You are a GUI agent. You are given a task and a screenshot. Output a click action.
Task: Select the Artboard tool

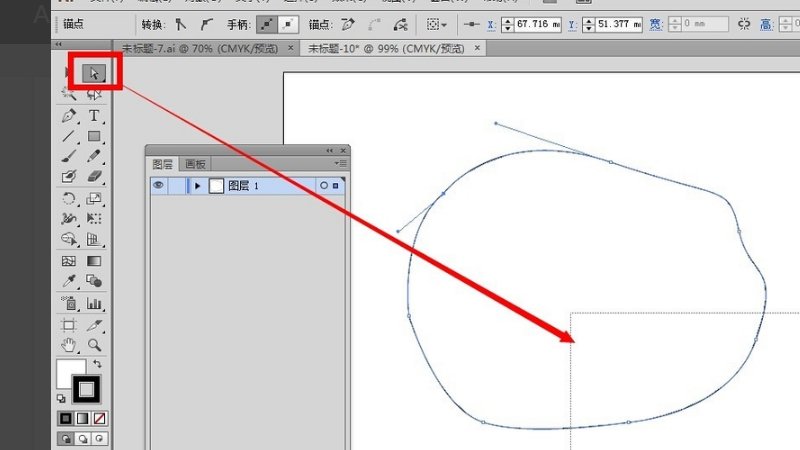tap(68, 325)
